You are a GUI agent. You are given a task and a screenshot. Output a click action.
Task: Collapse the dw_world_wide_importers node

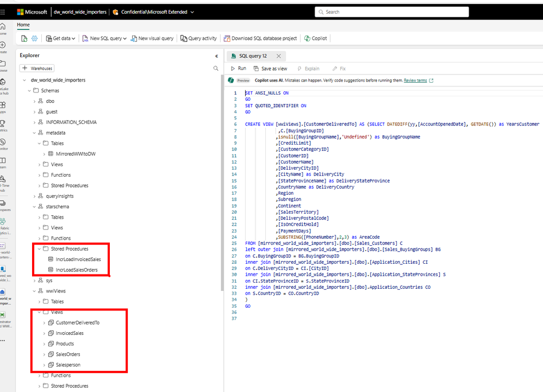click(x=24, y=80)
